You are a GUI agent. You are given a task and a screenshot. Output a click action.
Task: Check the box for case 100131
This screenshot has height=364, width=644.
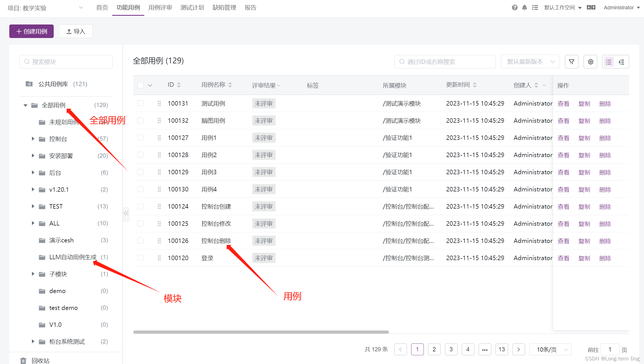(141, 103)
